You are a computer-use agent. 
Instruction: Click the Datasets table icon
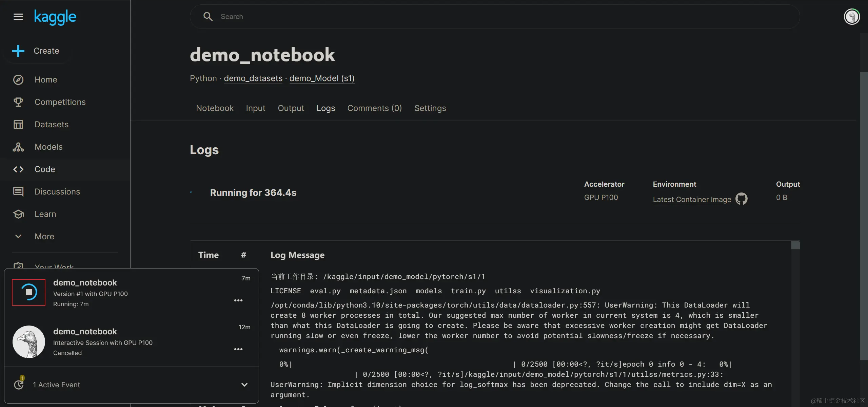click(18, 125)
